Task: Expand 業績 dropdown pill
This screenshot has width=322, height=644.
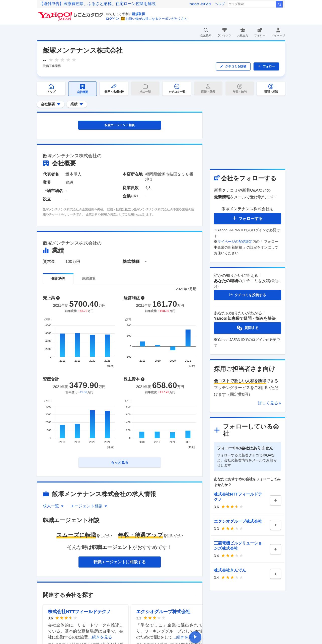Action: pos(77,104)
